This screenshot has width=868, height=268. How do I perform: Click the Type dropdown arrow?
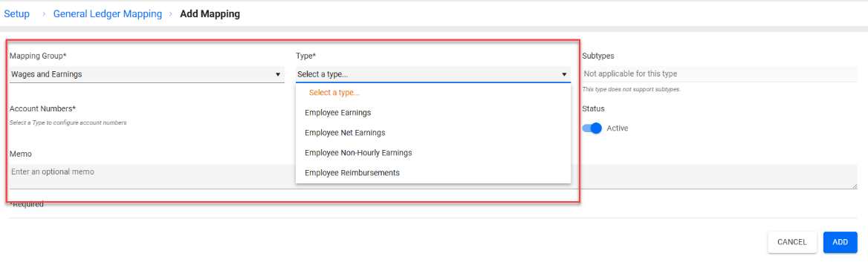(x=564, y=74)
